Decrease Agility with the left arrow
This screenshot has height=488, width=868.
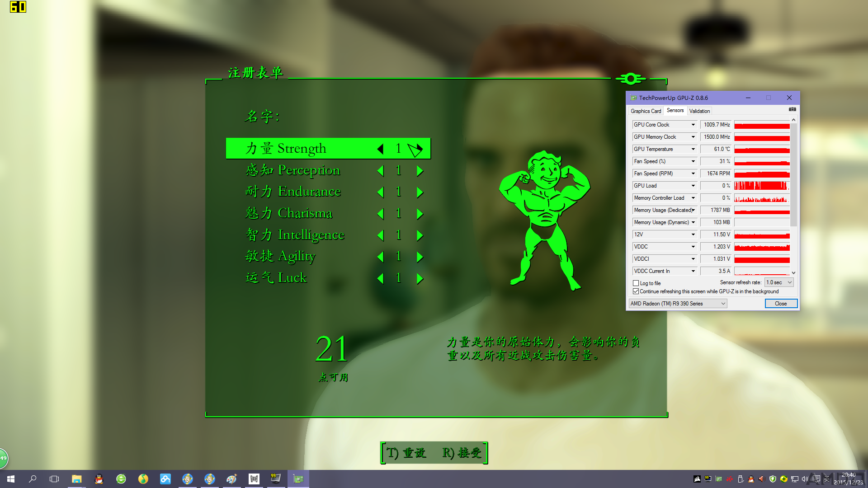tap(380, 257)
